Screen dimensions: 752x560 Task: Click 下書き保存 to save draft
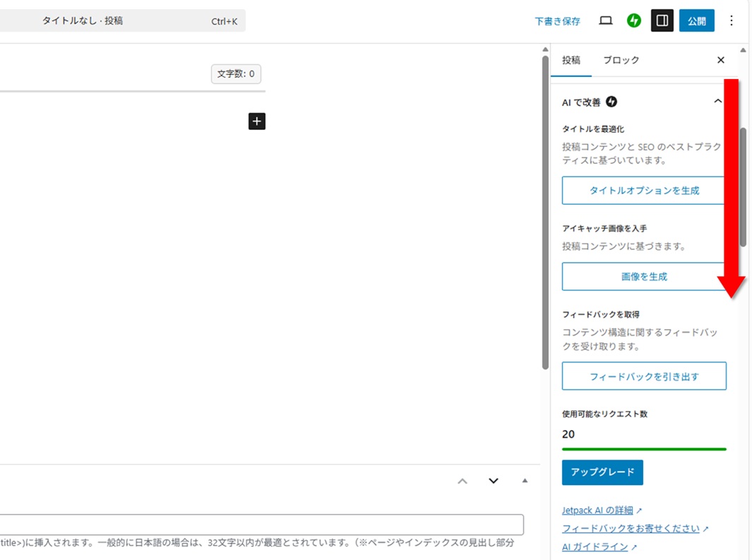(x=557, y=21)
